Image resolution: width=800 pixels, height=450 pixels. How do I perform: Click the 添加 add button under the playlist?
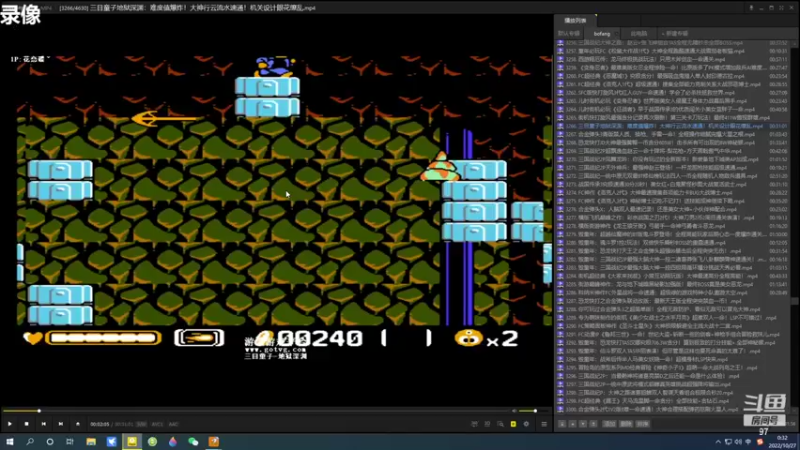click(609, 424)
